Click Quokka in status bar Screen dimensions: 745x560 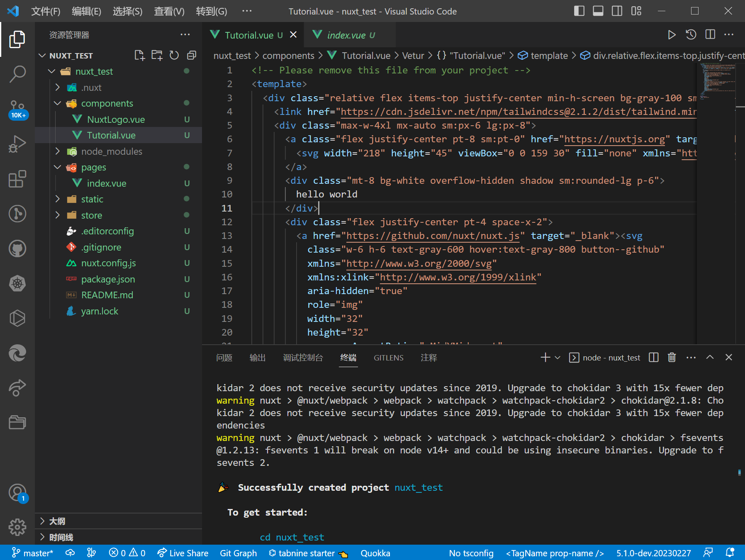375,553
